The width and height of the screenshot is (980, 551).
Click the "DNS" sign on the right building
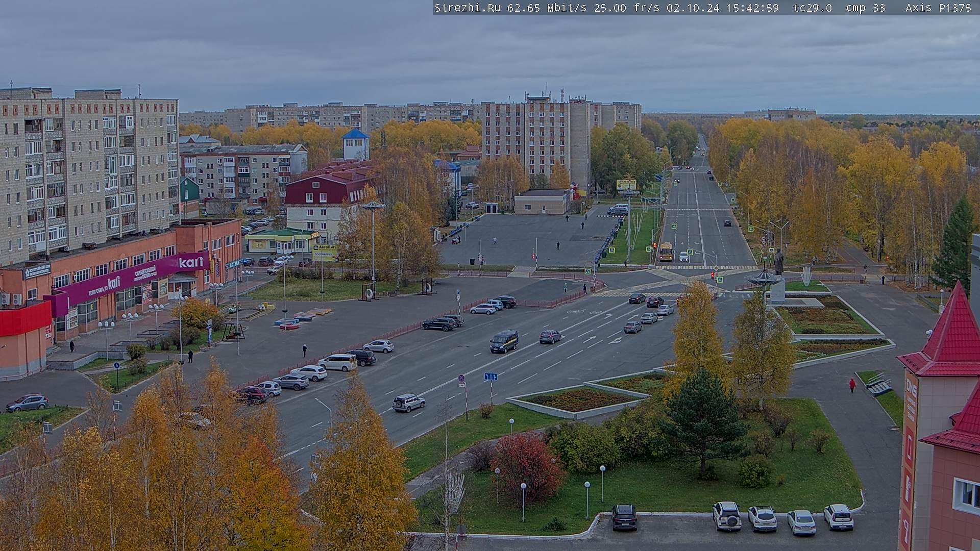coord(911,388)
